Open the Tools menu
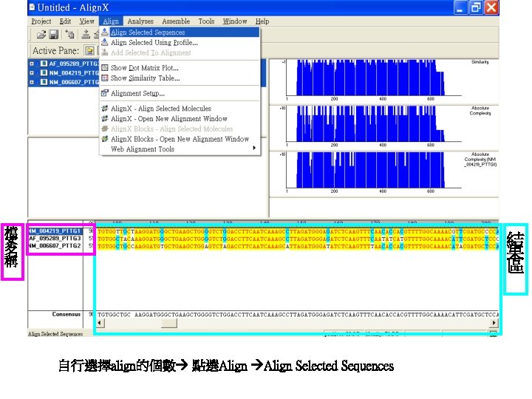532x399 pixels. pos(206,21)
